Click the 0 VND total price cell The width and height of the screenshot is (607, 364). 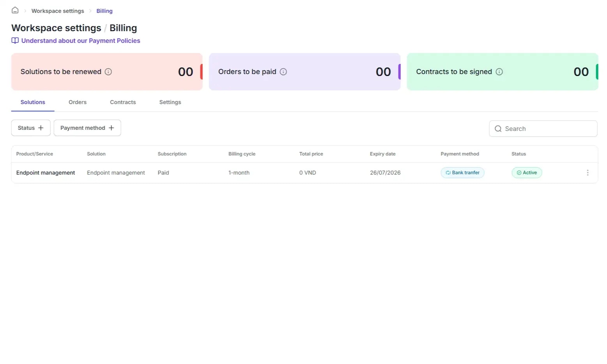click(x=308, y=173)
